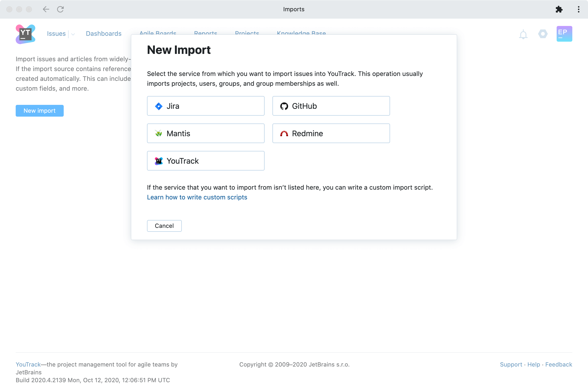Choose GitHub as import source
This screenshot has width=588, height=392.
click(331, 106)
